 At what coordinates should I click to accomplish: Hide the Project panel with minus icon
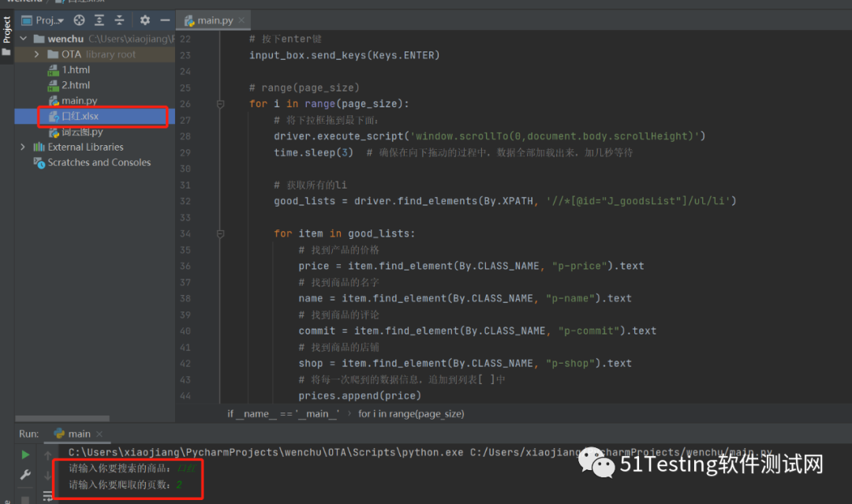pos(165,21)
